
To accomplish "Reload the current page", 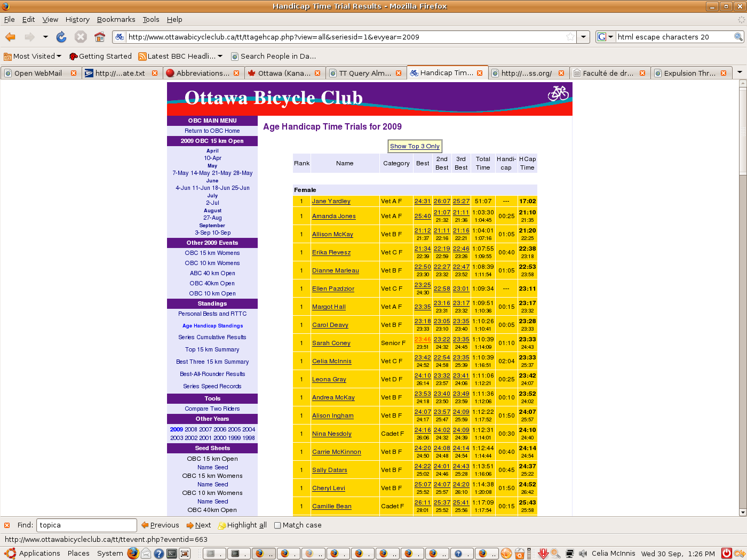I will click(61, 37).
